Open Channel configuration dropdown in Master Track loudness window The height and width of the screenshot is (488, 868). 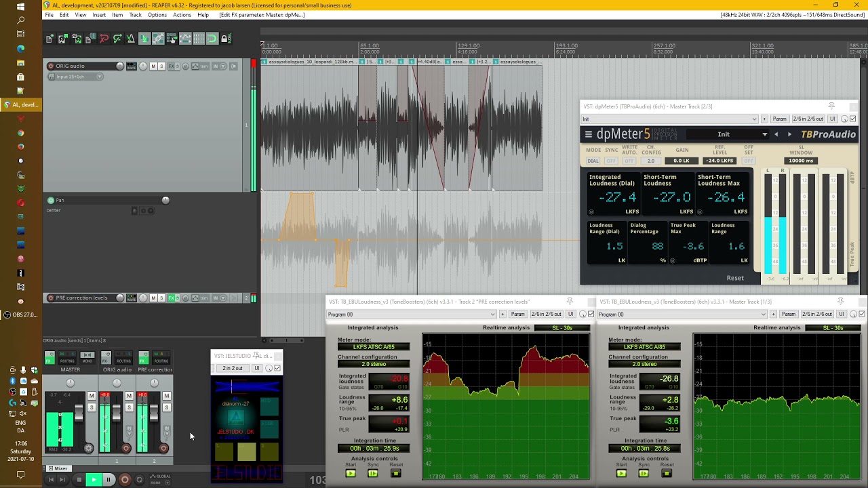pos(644,364)
